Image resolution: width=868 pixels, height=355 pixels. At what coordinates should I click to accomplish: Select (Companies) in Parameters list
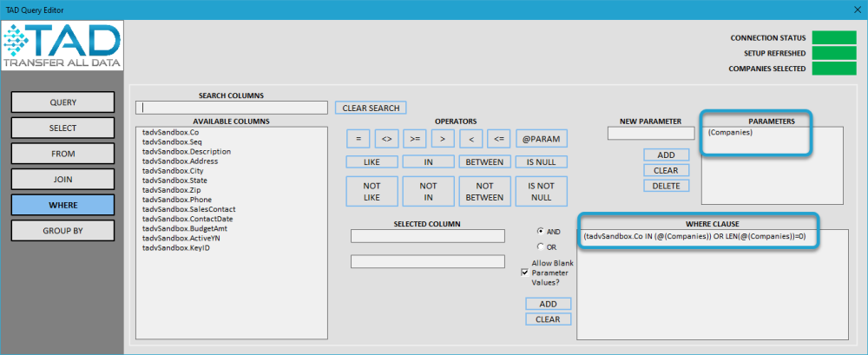[730, 133]
